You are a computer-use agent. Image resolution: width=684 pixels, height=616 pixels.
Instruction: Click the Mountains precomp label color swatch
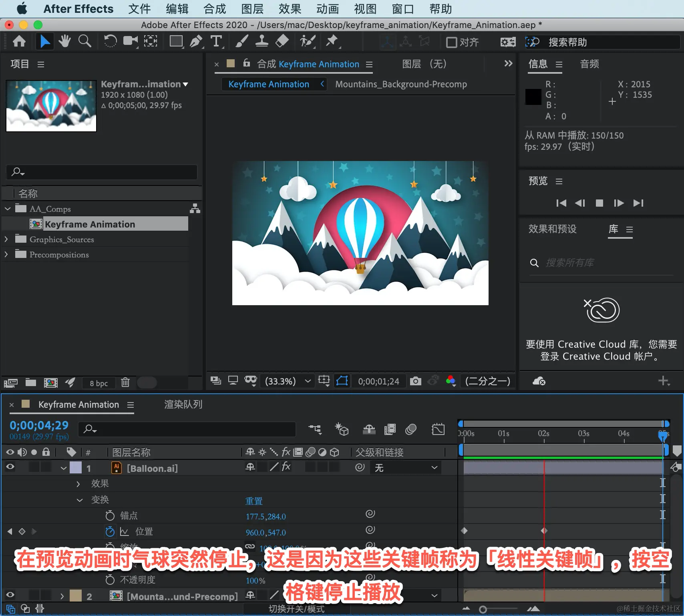[x=75, y=596]
